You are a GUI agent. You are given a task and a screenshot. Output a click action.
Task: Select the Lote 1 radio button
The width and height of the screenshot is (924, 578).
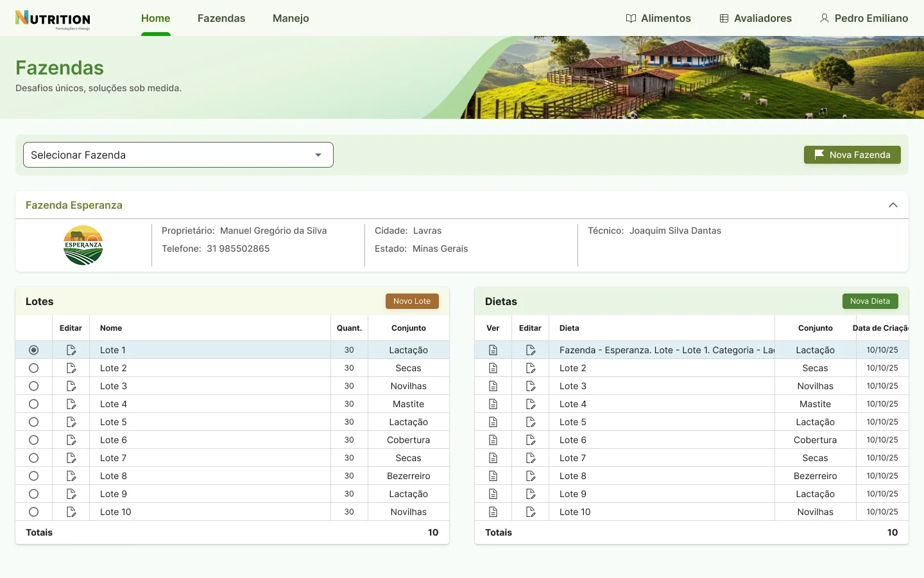click(34, 350)
